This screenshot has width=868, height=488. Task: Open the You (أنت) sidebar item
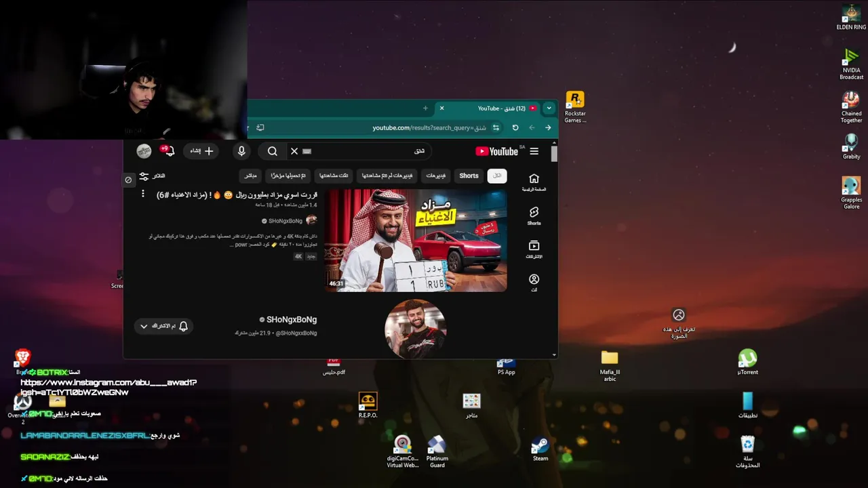534,283
